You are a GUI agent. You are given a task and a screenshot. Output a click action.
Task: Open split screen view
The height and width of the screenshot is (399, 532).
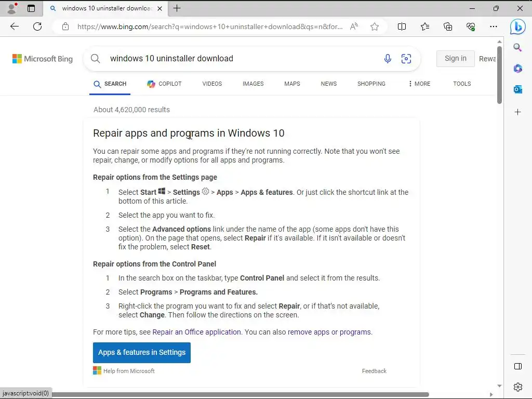[x=402, y=26]
